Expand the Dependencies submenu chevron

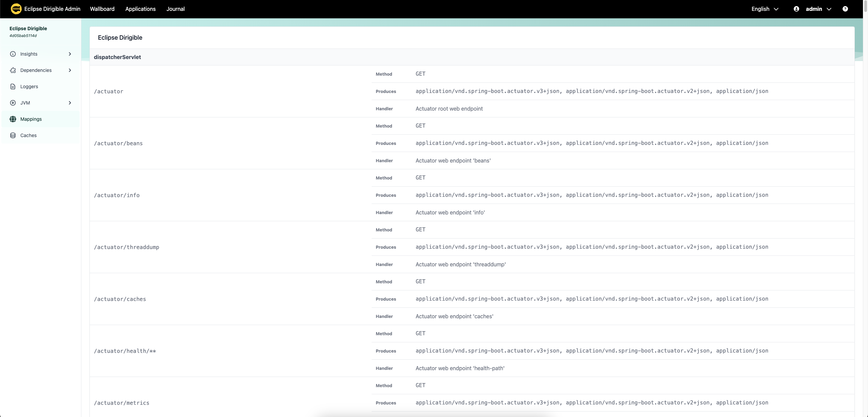pos(70,70)
